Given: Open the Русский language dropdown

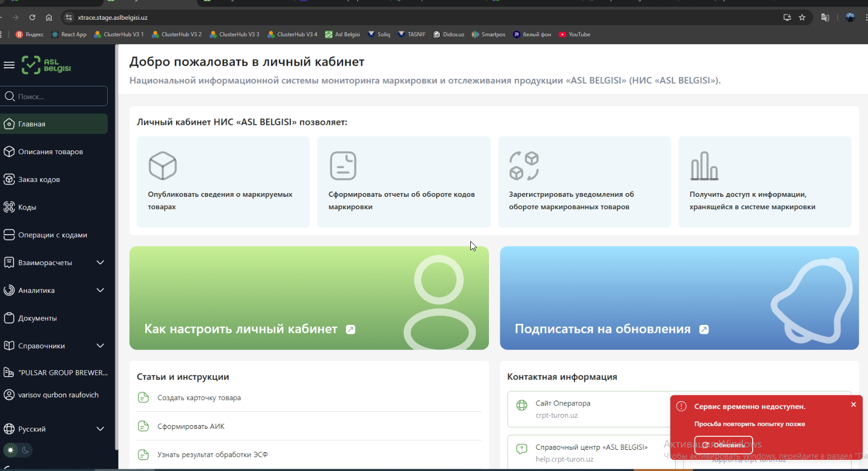Looking at the screenshot, I should click(54, 429).
